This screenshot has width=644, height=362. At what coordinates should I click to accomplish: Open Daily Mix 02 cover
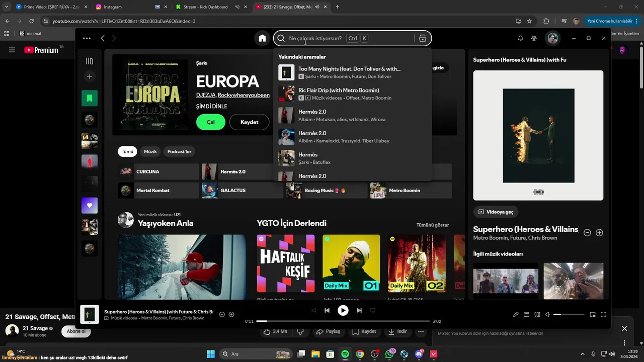[x=417, y=263]
